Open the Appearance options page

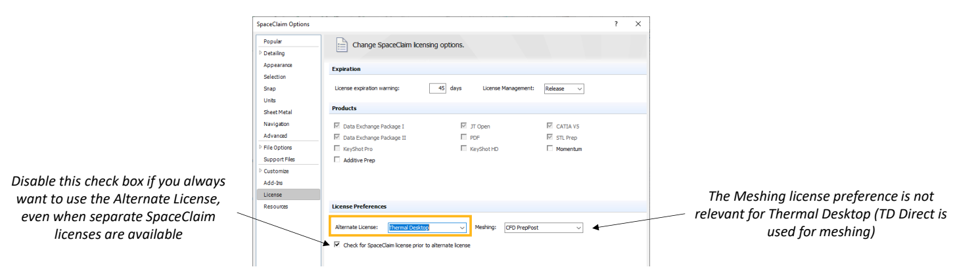point(277,65)
